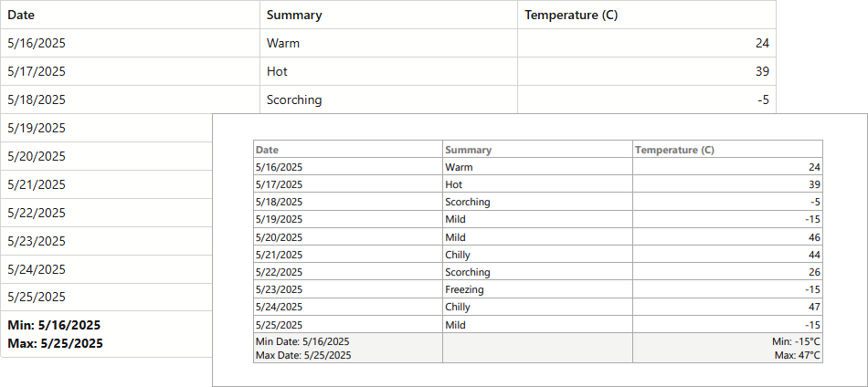Click the bold Min: 5/16/2025 footer text

click(54, 325)
